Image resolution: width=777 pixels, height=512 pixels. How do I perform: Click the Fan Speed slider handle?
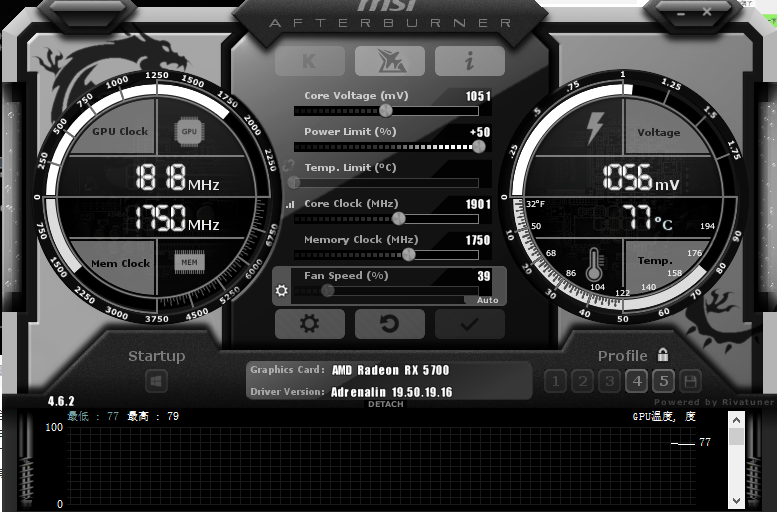(328, 290)
